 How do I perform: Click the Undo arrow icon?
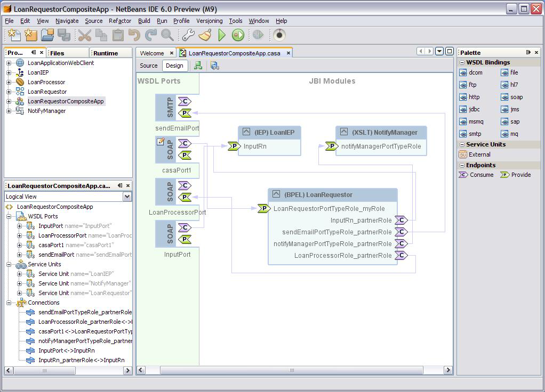pyautogui.click(x=134, y=35)
